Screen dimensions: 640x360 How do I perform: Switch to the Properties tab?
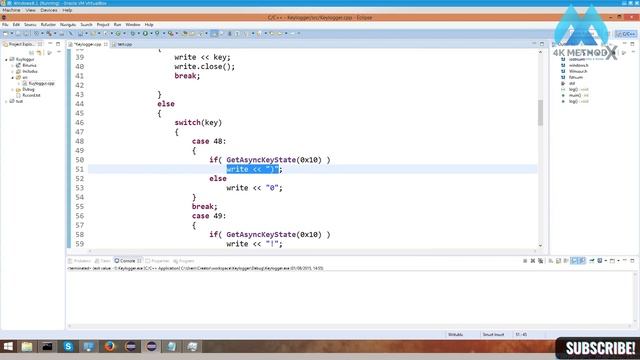[157, 261]
